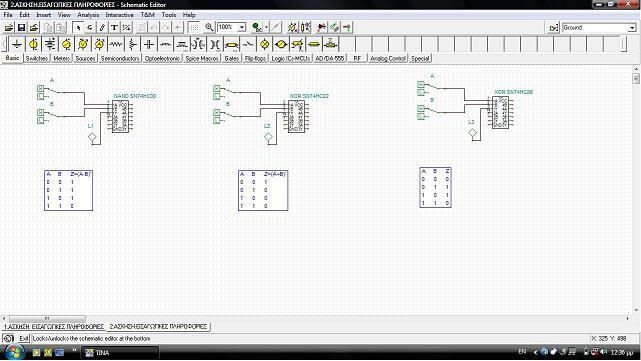Pick the Resistor component icon
Image resolution: width=641 pixels, height=361 pixels.
point(116,44)
